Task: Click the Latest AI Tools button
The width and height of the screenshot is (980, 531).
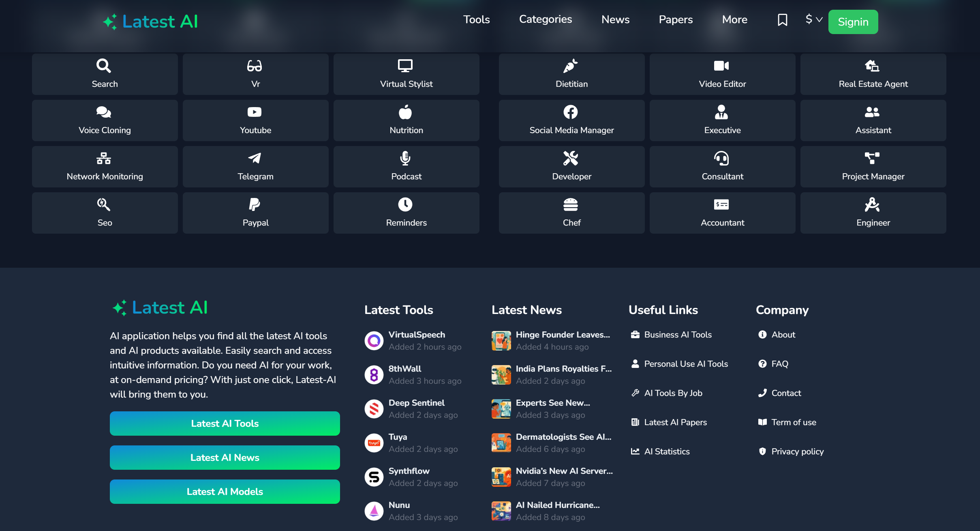Action: click(225, 424)
